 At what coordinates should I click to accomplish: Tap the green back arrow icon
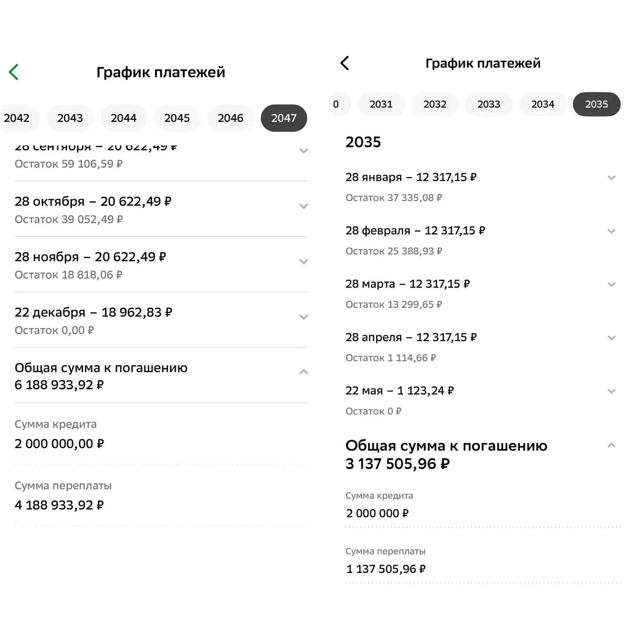tap(14, 72)
